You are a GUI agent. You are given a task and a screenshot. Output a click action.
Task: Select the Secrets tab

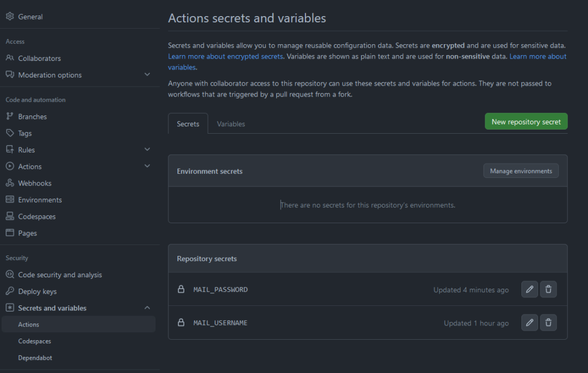[188, 124]
